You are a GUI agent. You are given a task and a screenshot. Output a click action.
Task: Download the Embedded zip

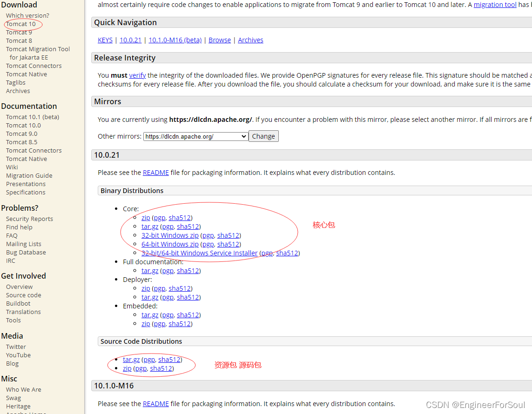(x=146, y=324)
